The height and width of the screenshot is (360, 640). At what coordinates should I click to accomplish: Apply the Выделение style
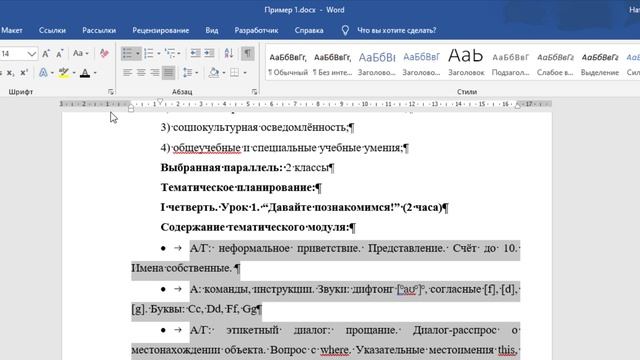pos(600,63)
